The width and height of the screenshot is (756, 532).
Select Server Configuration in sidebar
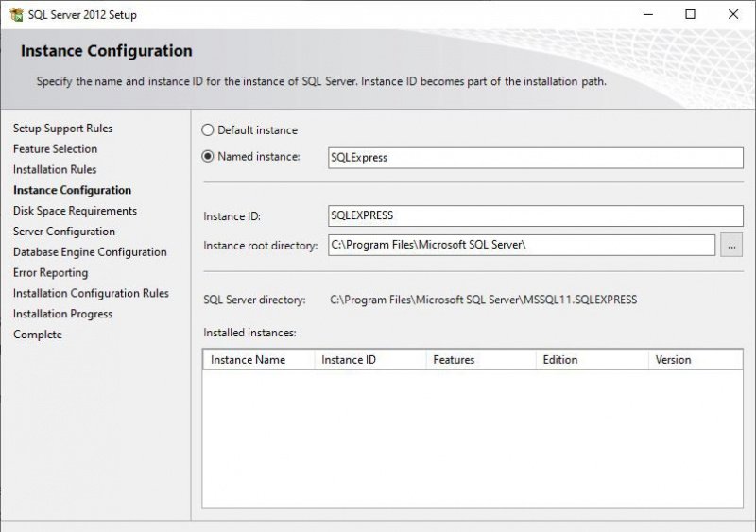64,232
